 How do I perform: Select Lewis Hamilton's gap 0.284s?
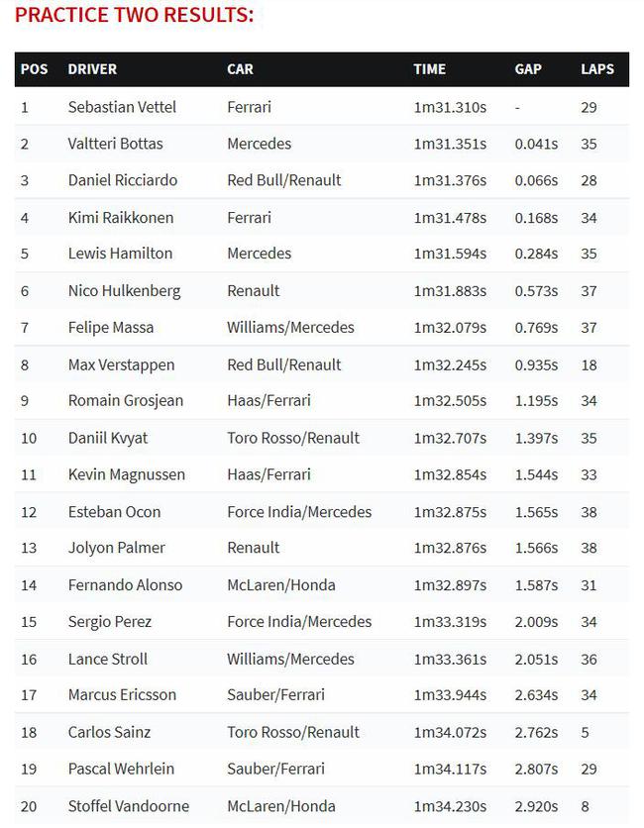click(536, 254)
